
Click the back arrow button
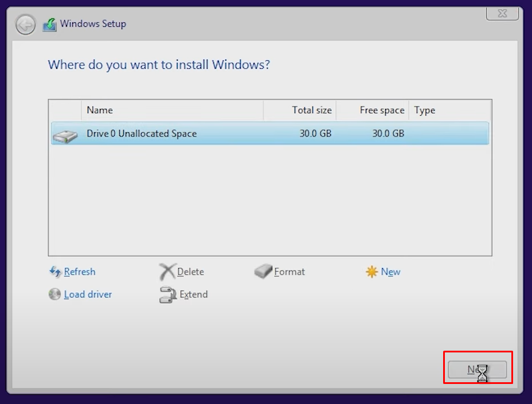coord(25,25)
